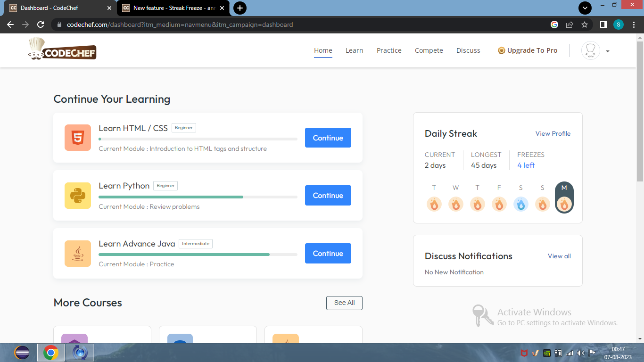Click See All courses button

344,303
